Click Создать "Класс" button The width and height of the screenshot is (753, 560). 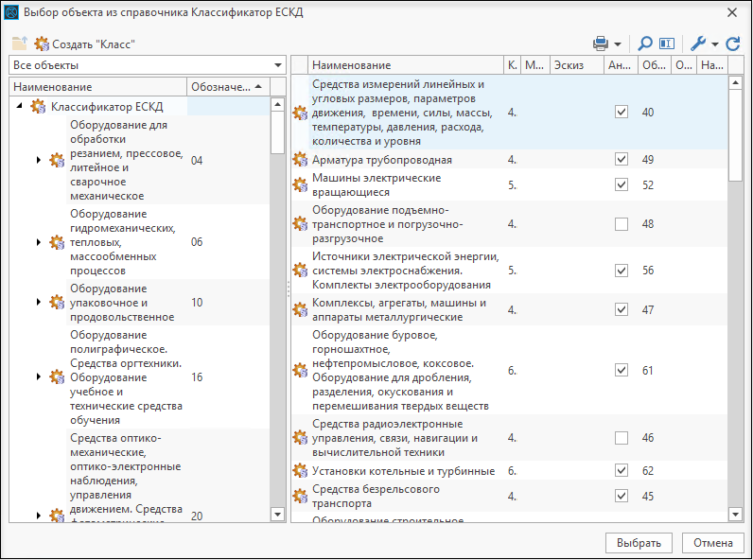[85, 44]
